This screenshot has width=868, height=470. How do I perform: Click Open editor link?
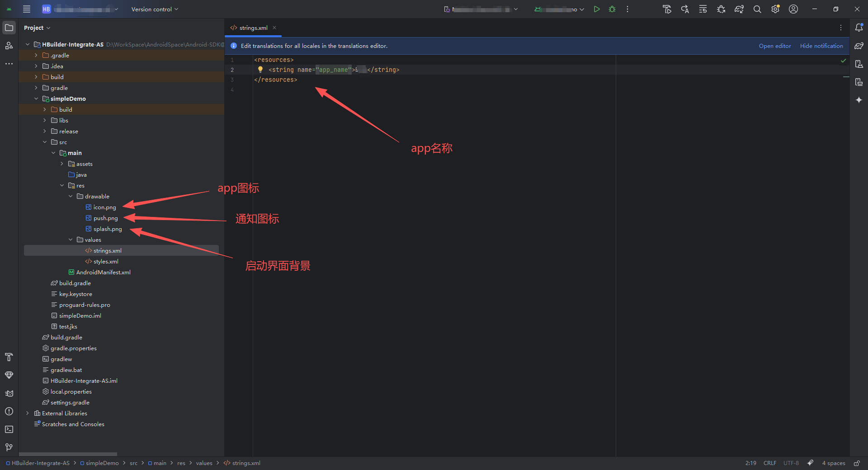click(775, 46)
